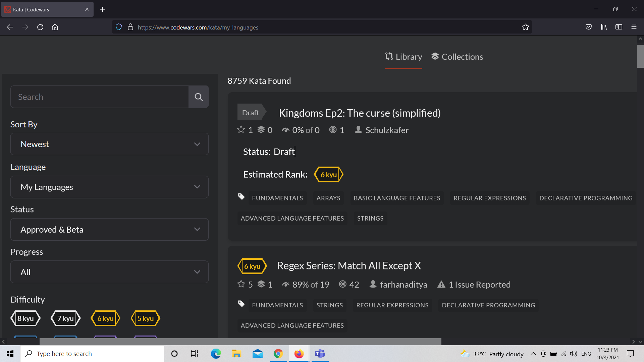Toggle the 7 kyu difficulty filter
Image resolution: width=644 pixels, height=362 pixels.
pos(65,318)
